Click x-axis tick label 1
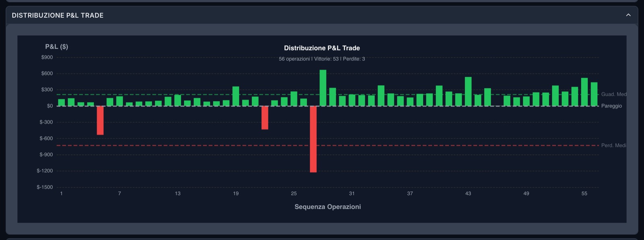 (62, 193)
